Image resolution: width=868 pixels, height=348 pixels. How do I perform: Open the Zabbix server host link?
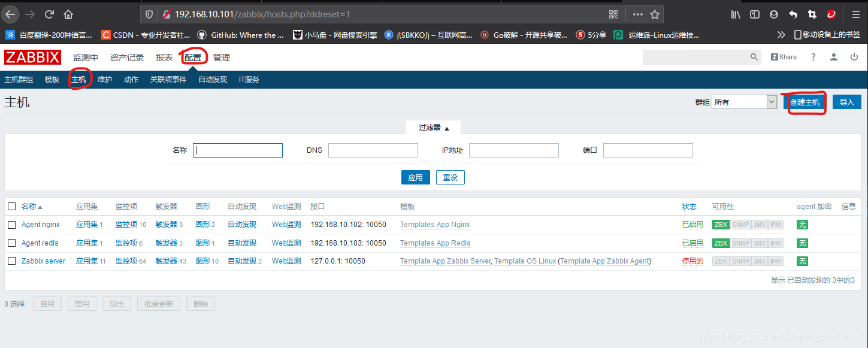tap(44, 261)
